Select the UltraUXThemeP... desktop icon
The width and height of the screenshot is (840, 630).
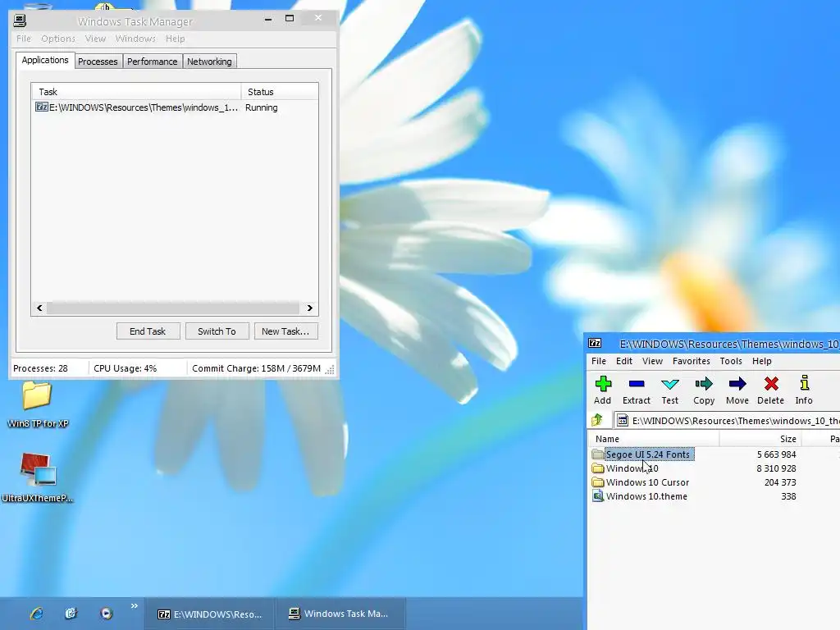click(38, 477)
